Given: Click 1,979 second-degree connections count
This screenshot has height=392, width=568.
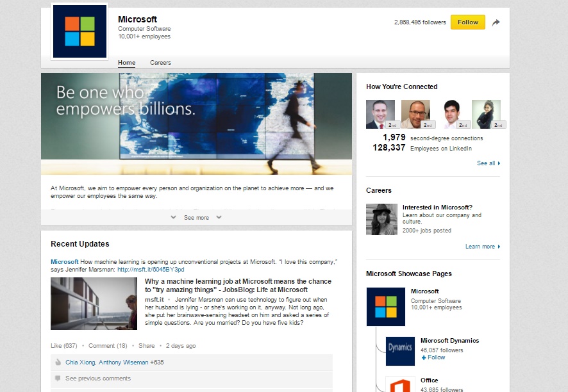Looking at the screenshot, I should click(394, 138).
